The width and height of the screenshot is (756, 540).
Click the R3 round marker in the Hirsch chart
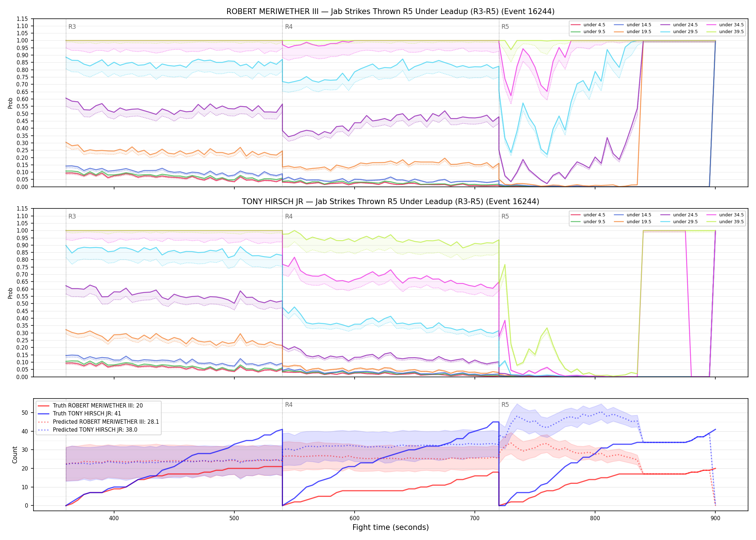coord(72,216)
